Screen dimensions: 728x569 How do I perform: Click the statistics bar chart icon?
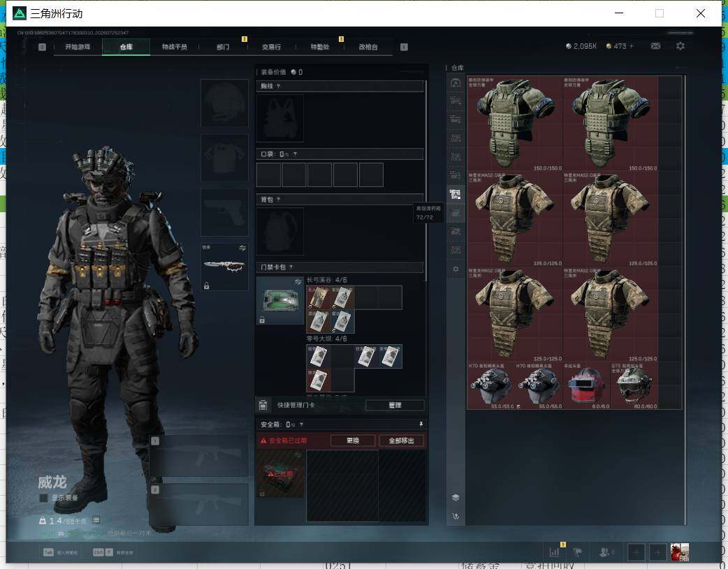click(554, 552)
